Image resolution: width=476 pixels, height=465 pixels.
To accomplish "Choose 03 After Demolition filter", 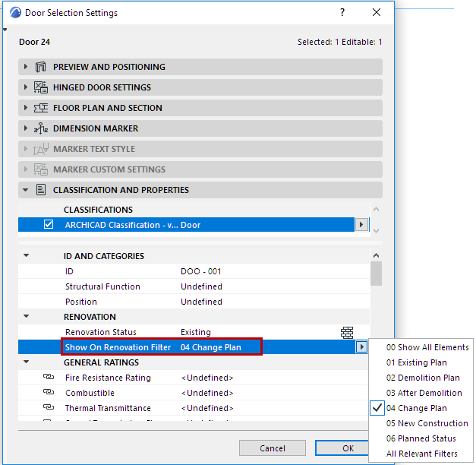I will 424,393.
